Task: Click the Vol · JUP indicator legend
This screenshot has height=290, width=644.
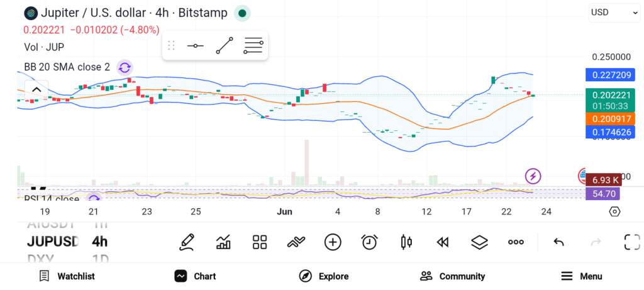Action: tap(44, 47)
